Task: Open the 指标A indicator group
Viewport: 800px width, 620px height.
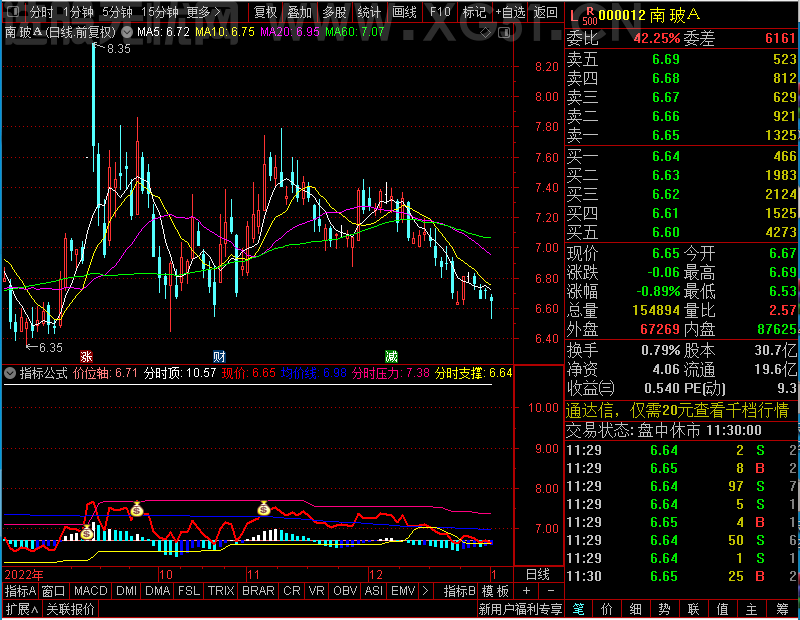Action: coord(20,591)
